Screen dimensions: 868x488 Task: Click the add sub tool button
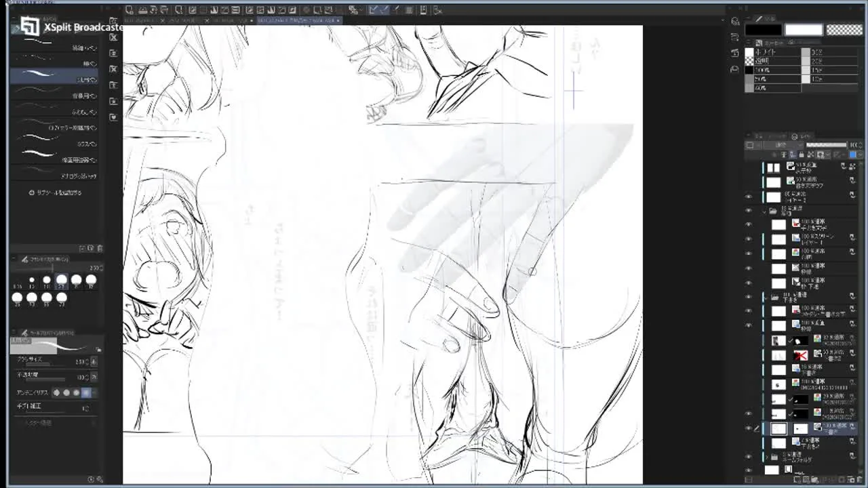tap(82, 249)
